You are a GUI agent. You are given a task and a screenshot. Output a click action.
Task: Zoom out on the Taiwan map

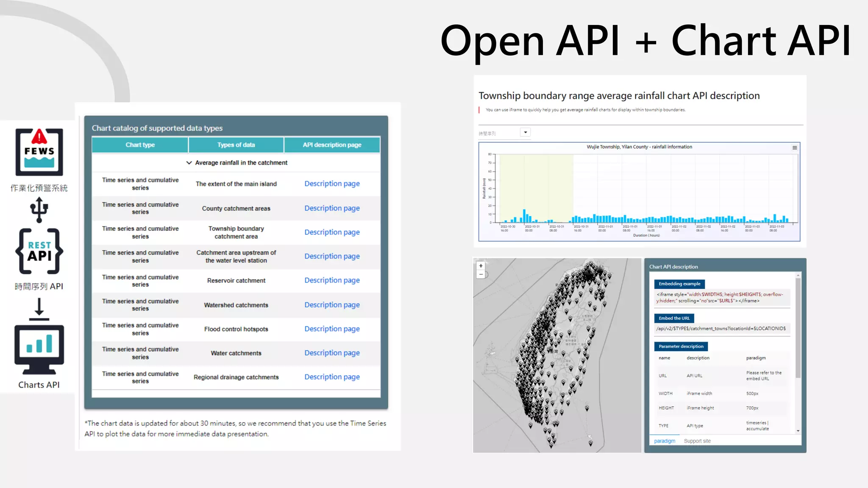click(x=481, y=274)
